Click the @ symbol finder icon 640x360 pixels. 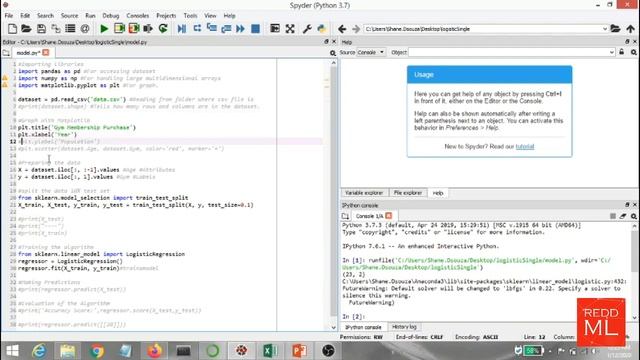(85, 29)
